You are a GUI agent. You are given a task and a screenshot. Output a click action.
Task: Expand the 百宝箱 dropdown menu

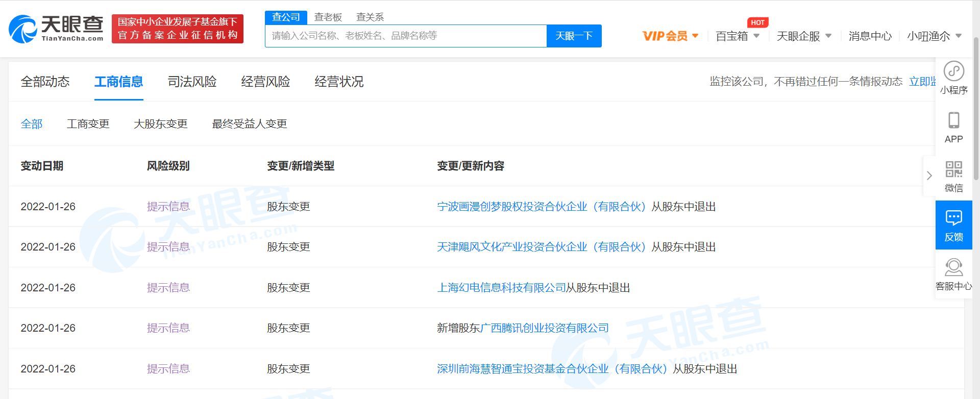click(738, 36)
